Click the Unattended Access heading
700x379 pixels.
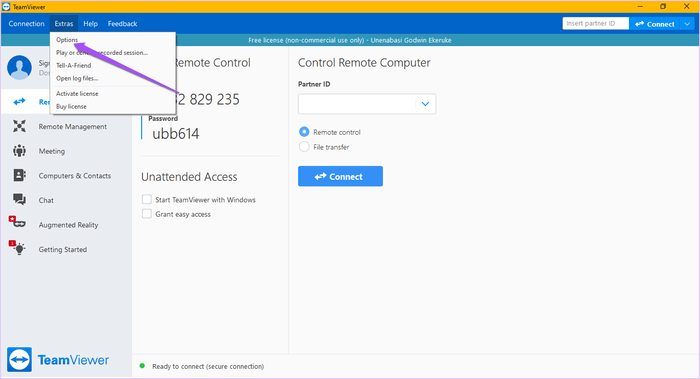[189, 177]
